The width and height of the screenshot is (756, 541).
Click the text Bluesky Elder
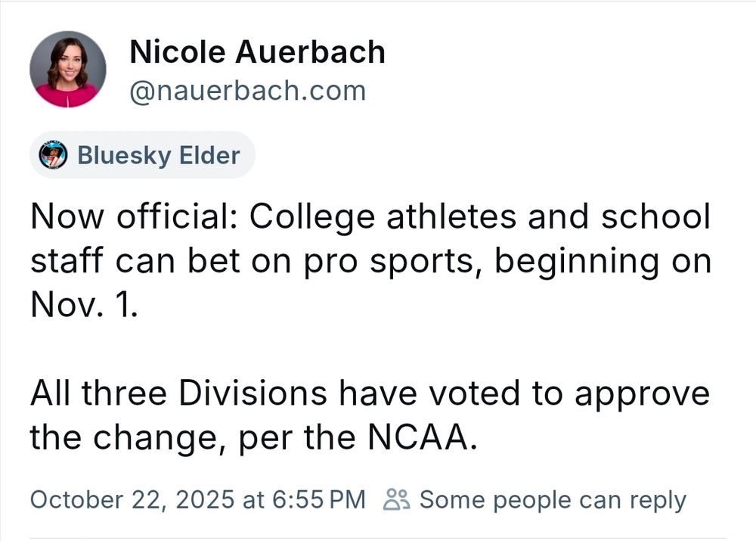pos(159,155)
